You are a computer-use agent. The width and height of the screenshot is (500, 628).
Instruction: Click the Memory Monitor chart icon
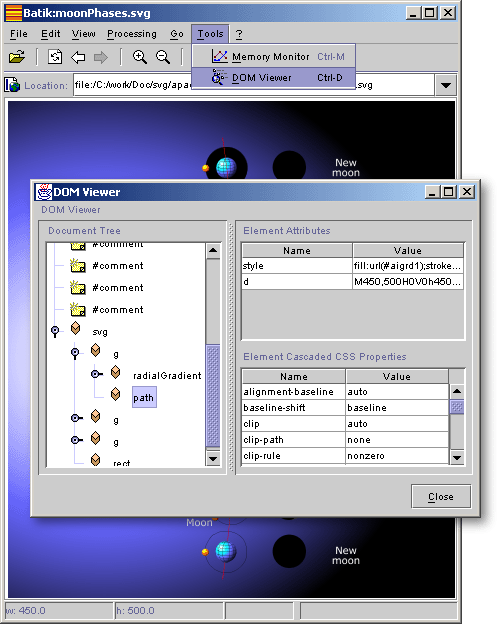tap(220, 56)
